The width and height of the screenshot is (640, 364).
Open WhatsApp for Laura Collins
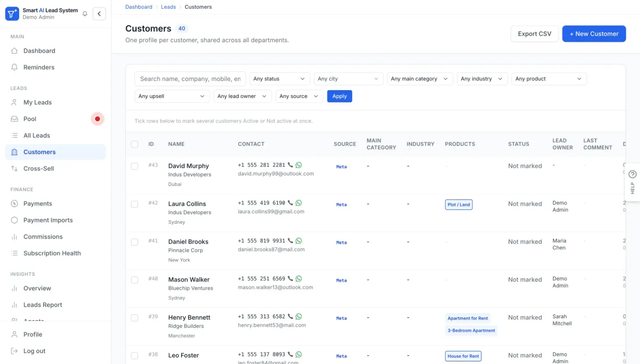[x=299, y=203]
